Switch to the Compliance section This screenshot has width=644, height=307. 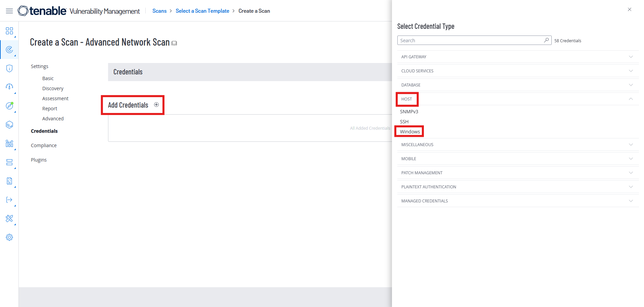pos(44,145)
